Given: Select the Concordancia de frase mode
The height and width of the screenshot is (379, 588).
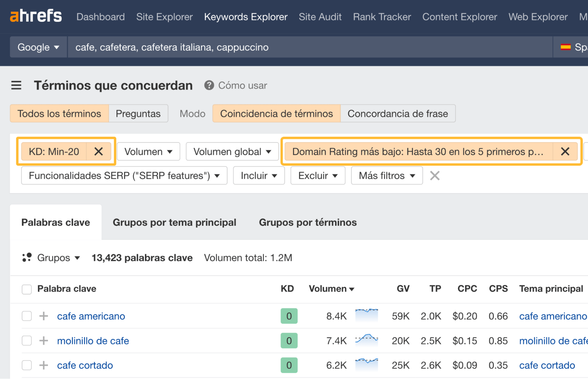Looking at the screenshot, I should click(398, 113).
